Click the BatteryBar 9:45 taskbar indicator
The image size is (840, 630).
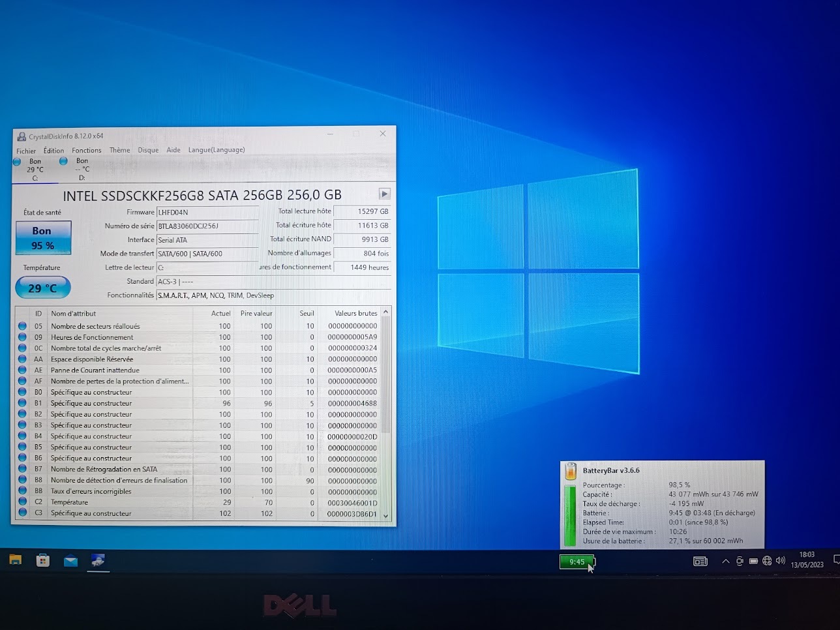(x=577, y=562)
